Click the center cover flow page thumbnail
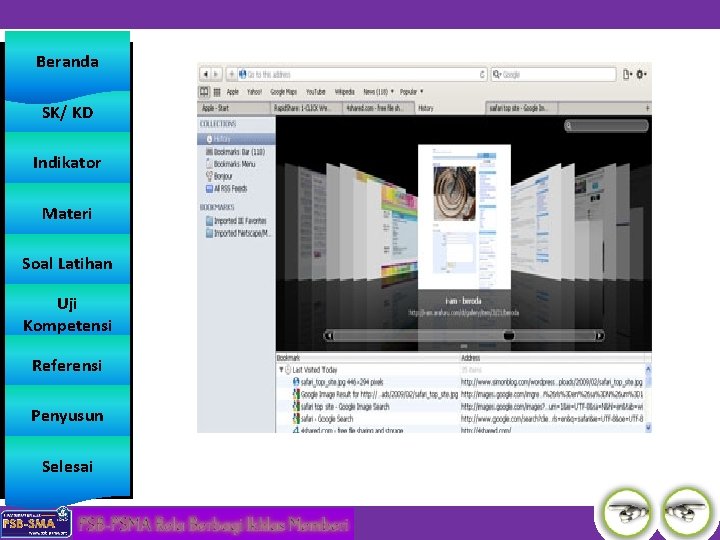The width and height of the screenshot is (720, 540). [464, 217]
